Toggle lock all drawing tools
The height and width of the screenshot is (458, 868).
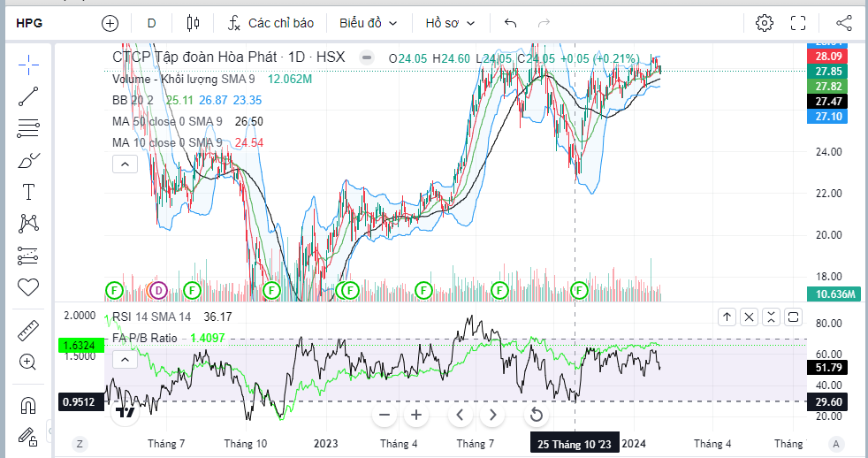28,437
